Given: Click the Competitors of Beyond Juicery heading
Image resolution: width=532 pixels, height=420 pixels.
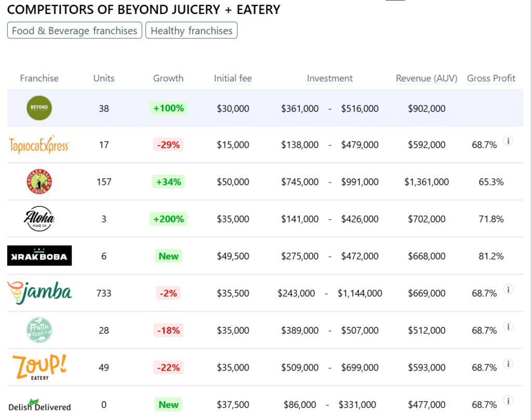Looking at the screenshot, I should 143,9.
